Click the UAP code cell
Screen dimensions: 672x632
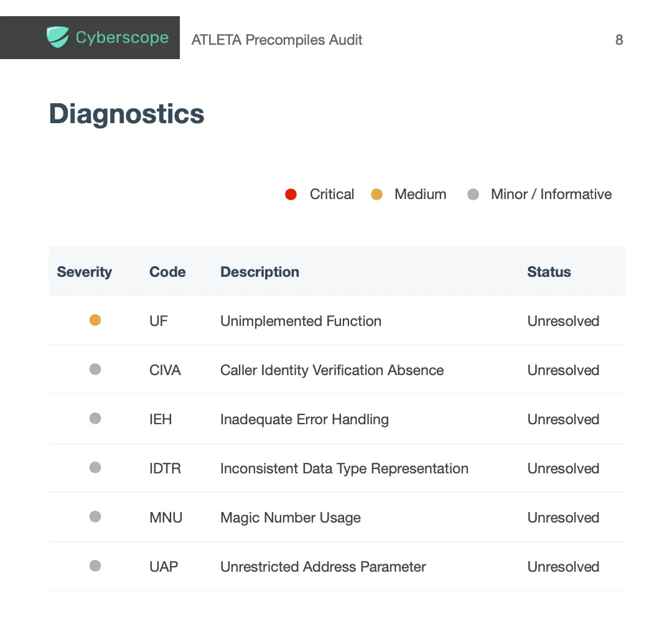click(x=164, y=567)
